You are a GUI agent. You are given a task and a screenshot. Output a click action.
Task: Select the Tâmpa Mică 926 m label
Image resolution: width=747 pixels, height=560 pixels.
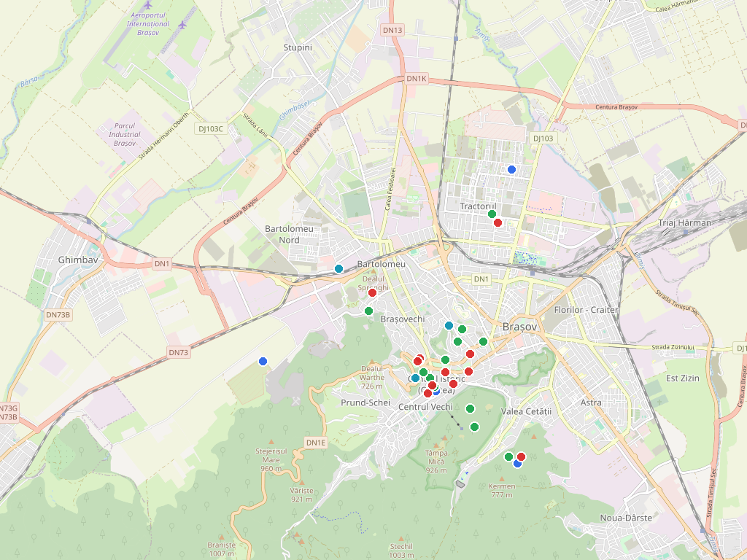click(436, 462)
